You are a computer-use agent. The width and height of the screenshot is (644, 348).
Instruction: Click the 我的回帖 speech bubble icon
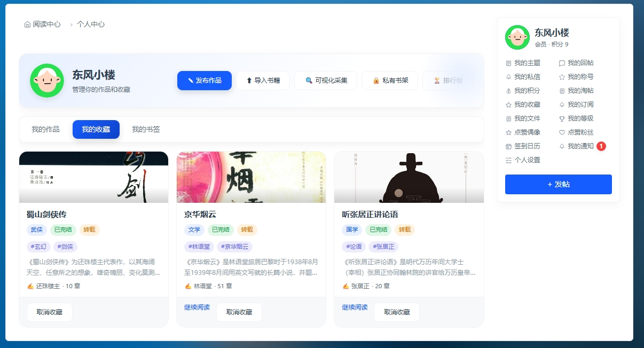(562, 63)
